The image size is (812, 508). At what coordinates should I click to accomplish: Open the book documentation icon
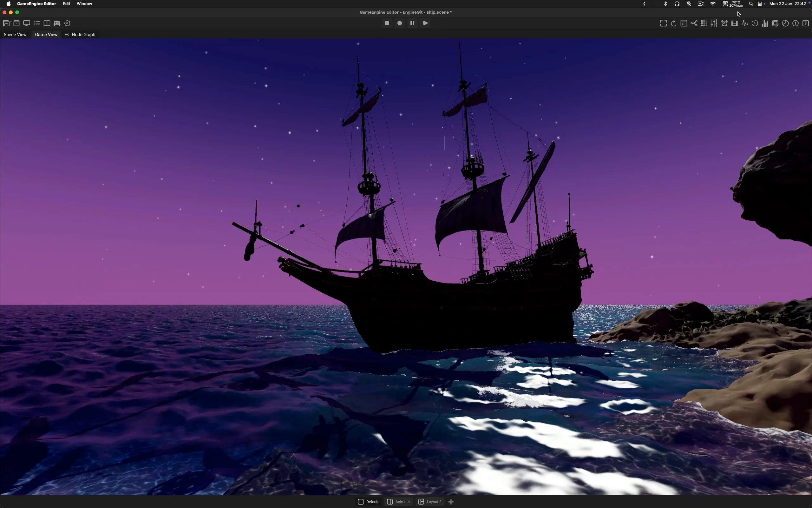[47, 23]
